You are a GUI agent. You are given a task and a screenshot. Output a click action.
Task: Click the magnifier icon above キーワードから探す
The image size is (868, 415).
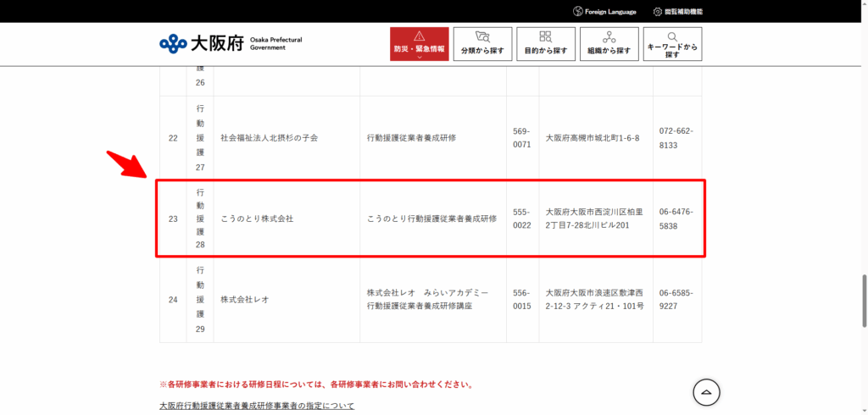[x=672, y=37]
